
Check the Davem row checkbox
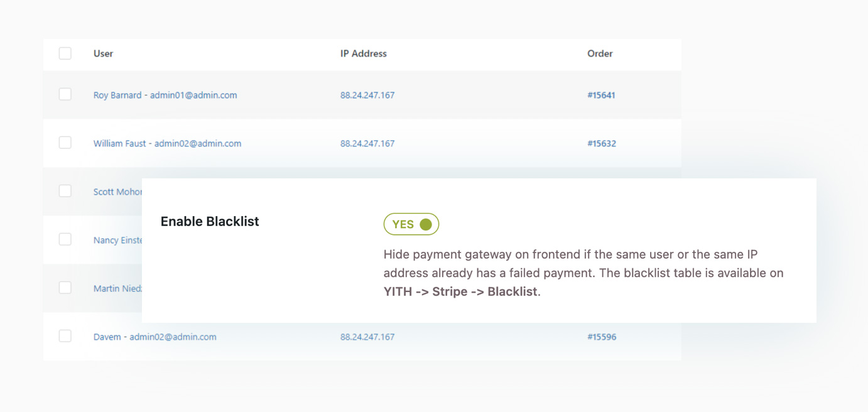tap(65, 336)
